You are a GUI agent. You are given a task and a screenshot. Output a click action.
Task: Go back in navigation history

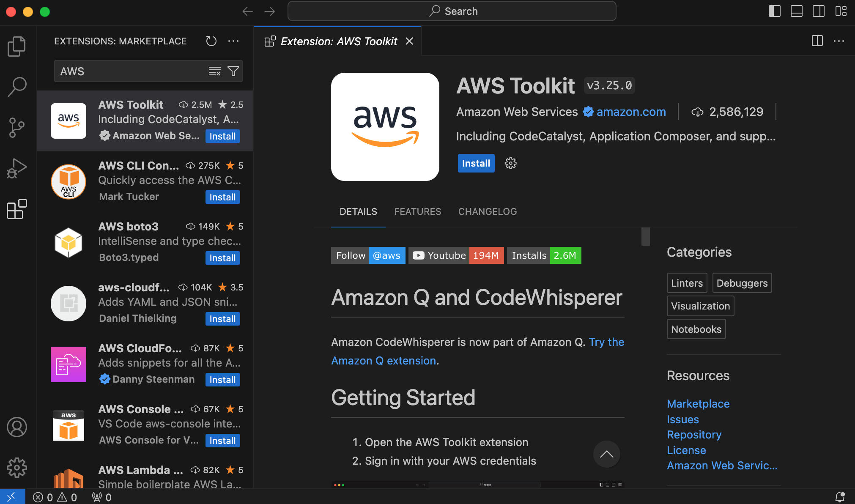[247, 11]
